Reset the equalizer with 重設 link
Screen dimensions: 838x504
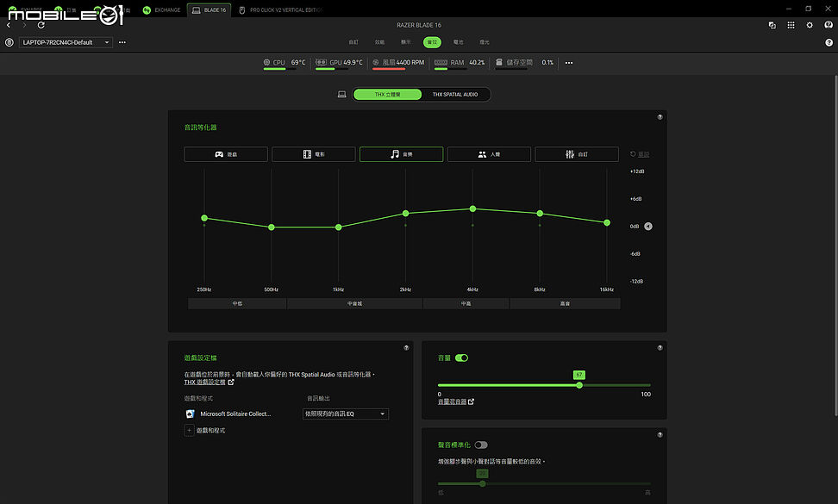point(640,154)
